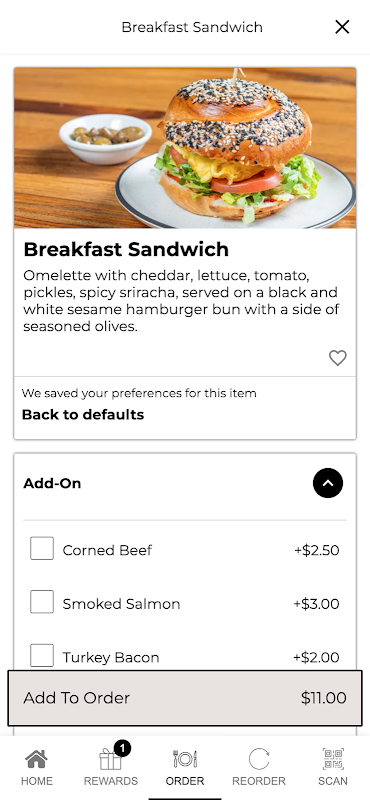370x800 pixels.
Task: Tap the Order plate and cutlery icon
Action: click(185, 759)
